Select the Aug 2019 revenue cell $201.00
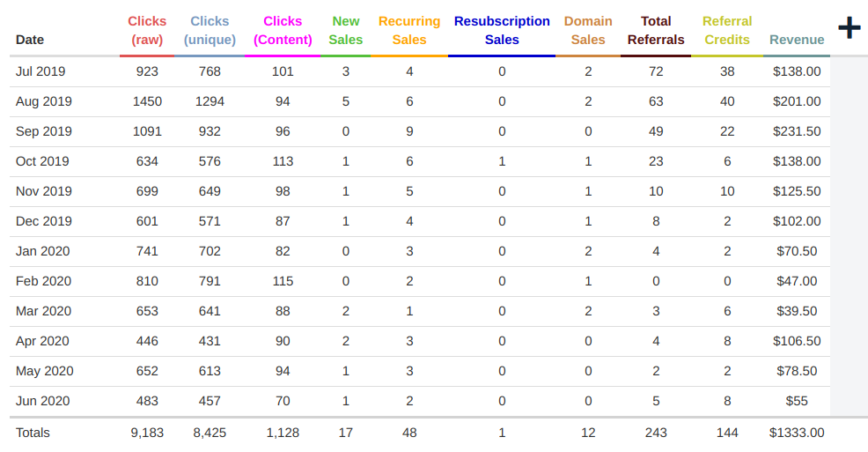The height and width of the screenshot is (452, 868). [797, 101]
